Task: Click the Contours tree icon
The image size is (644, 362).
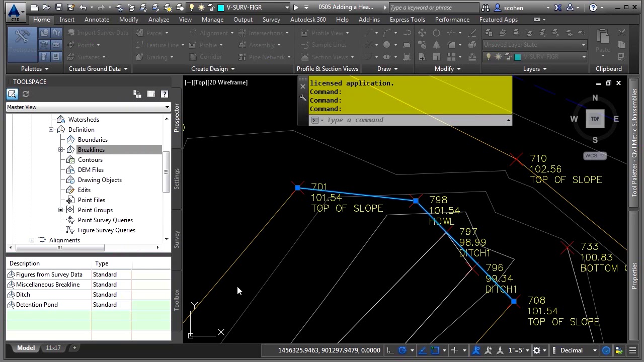Action: 70,160
